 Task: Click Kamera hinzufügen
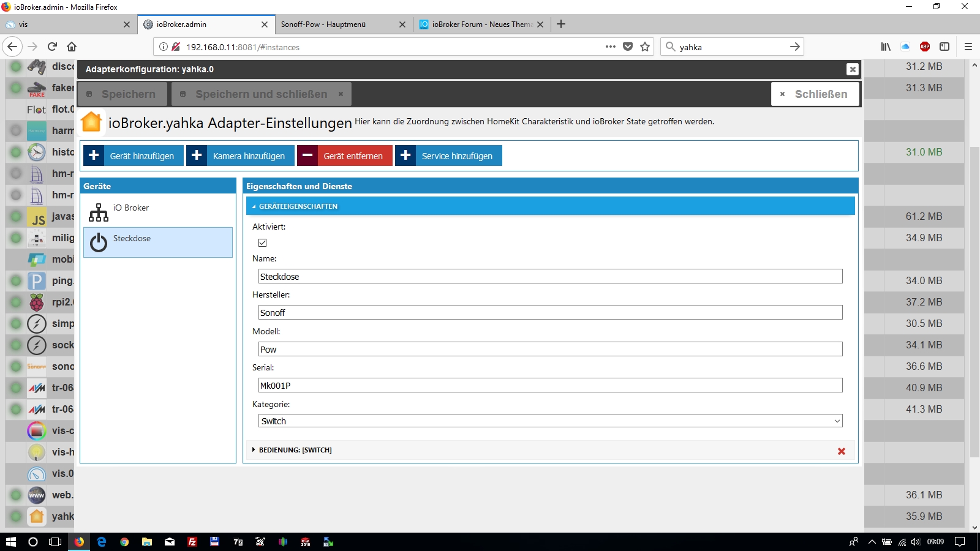[x=241, y=156]
